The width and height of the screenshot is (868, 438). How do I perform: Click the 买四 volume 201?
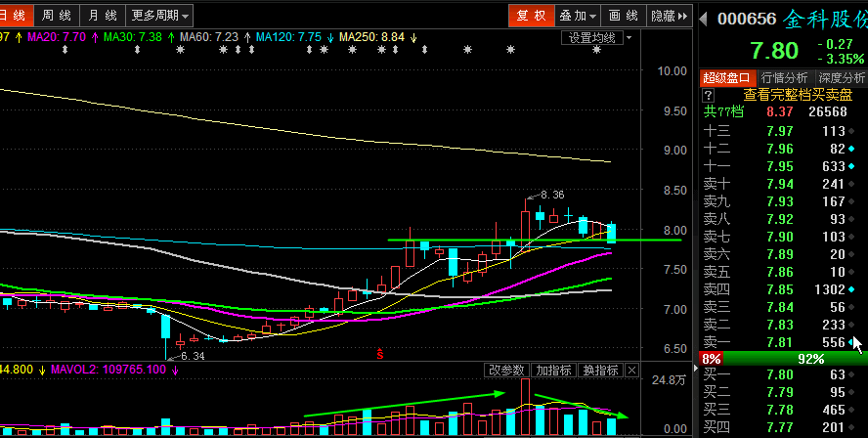click(834, 427)
